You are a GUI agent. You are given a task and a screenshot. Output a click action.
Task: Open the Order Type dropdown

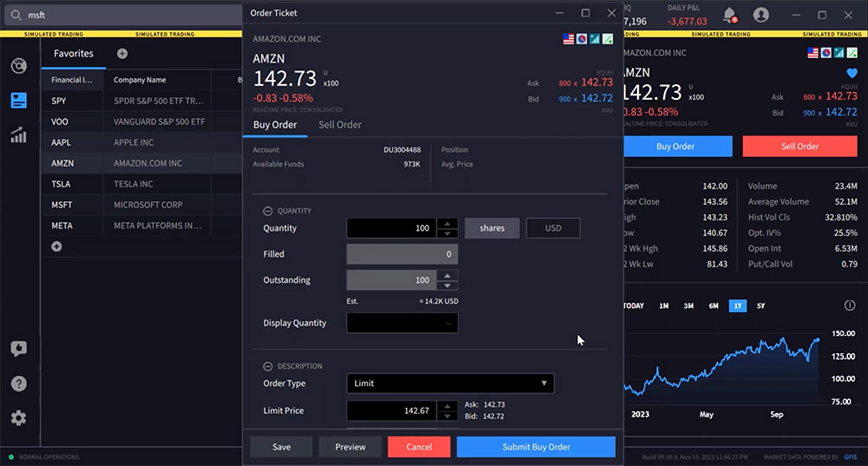pos(450,384)
